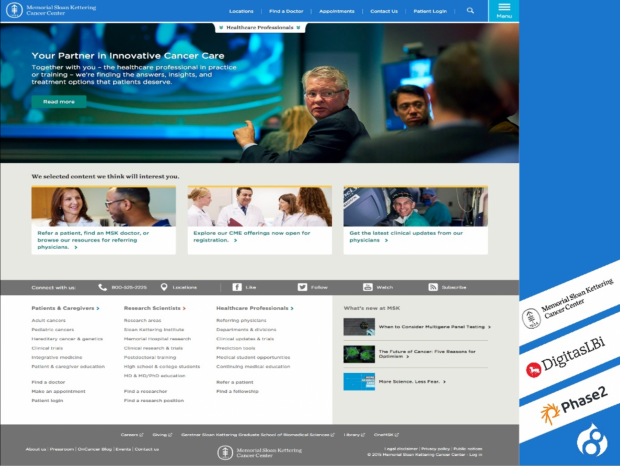Open Careers external footer link

pos(132,435)
